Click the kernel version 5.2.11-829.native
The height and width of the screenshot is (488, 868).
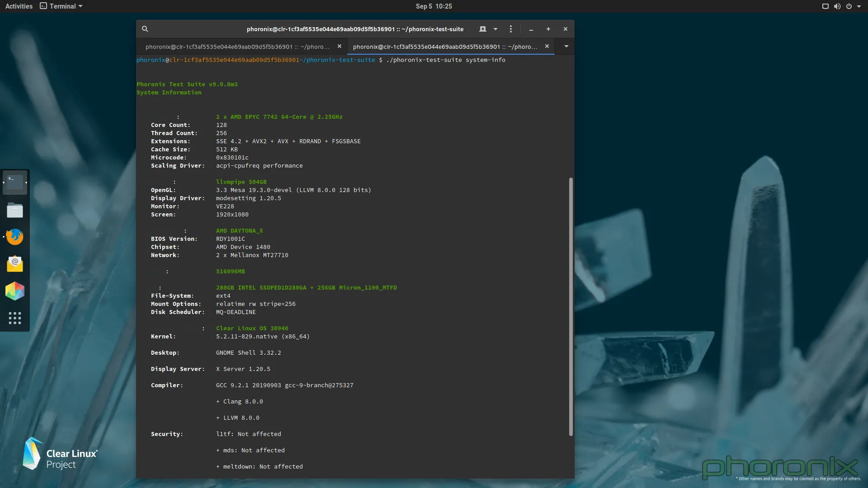point(263,337)
